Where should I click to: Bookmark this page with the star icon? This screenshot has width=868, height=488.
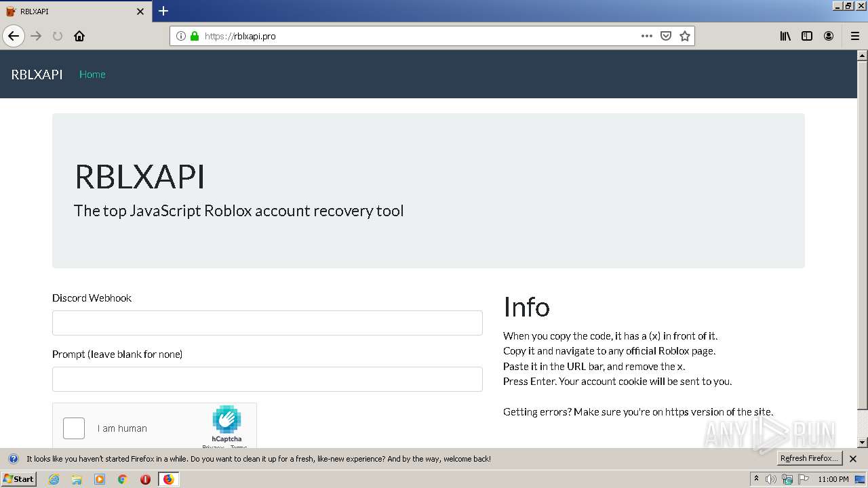click(x=685, y=36)
